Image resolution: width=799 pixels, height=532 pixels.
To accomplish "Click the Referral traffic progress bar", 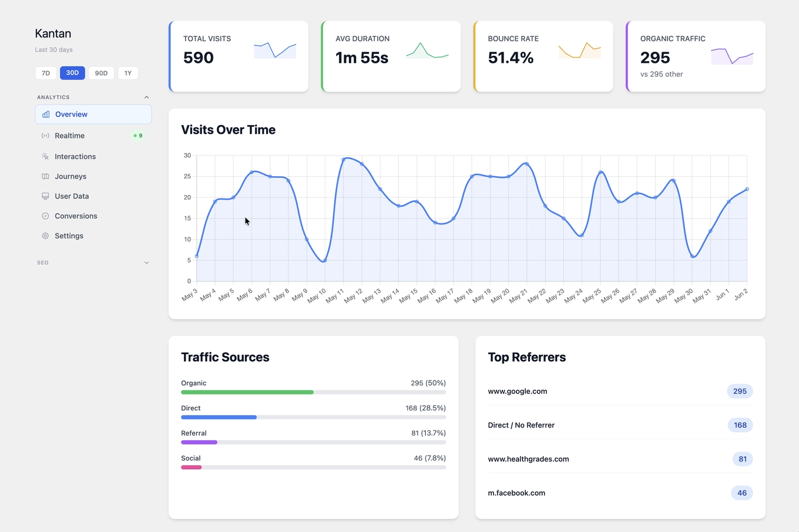I will click(x=314, y=442).
